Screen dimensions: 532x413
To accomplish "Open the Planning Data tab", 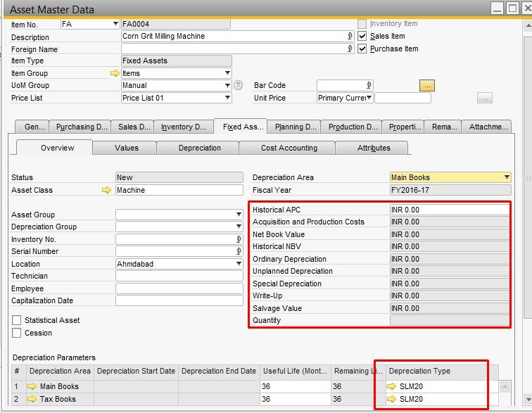I will tap(295, 127).
